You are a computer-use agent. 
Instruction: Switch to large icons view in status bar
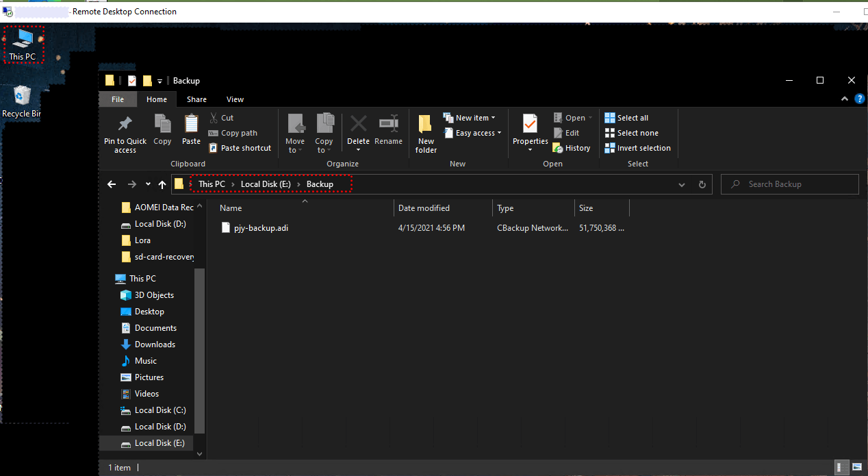856,468
